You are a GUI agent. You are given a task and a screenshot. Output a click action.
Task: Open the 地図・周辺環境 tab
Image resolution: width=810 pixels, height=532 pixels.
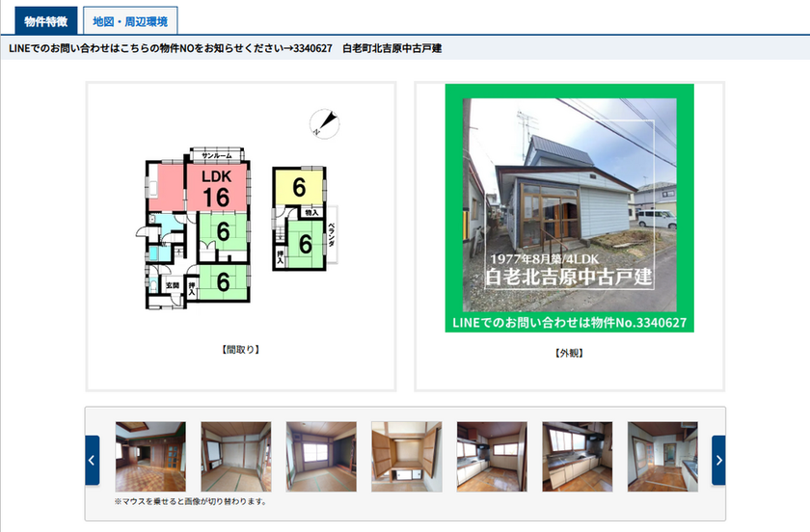click(130, 20)
